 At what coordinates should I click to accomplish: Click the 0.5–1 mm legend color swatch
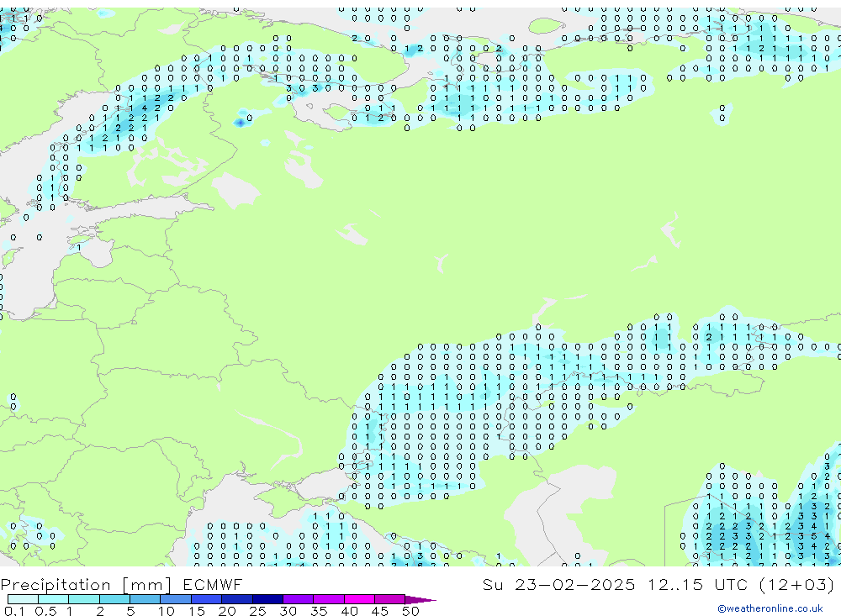(54, 599)
